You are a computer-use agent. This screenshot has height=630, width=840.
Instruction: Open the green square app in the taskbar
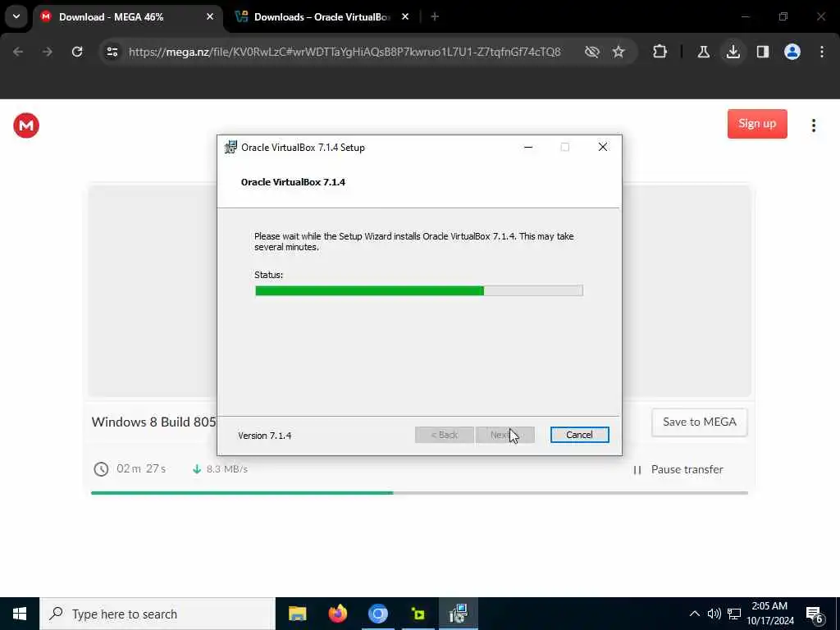point(418,614)
